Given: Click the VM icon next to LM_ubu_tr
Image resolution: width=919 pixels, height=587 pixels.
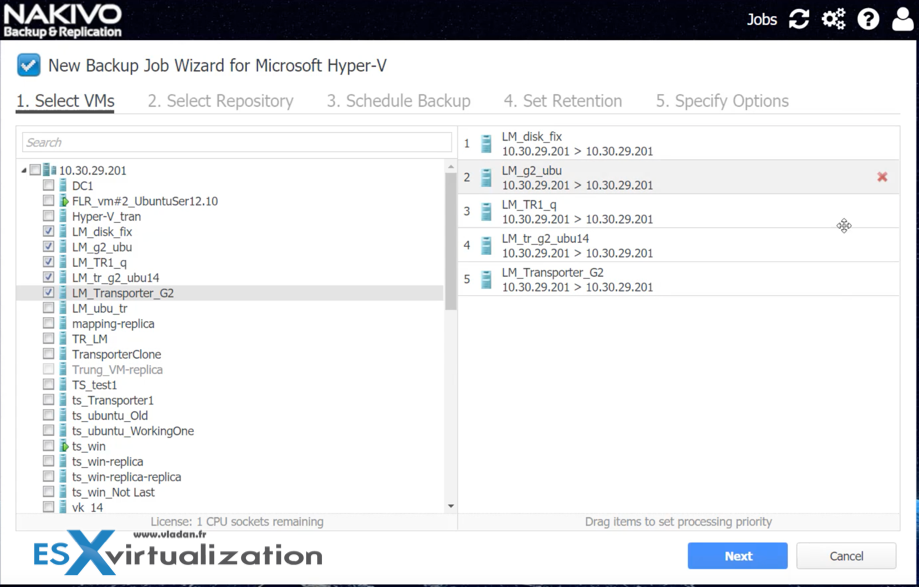Looking at the screenshot, I should pyautogui.click(x=63, y=308).
